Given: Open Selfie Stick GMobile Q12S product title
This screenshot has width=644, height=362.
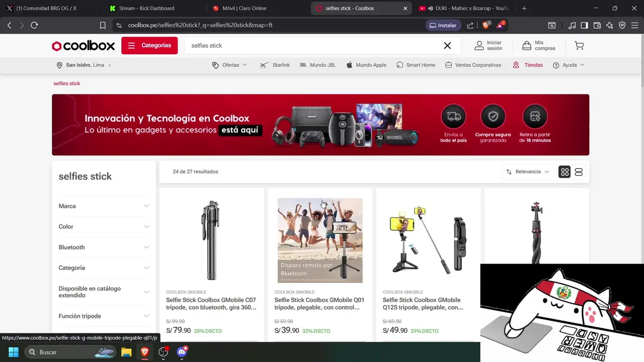Looking at the screenshot, I should (x=423, y=304).
